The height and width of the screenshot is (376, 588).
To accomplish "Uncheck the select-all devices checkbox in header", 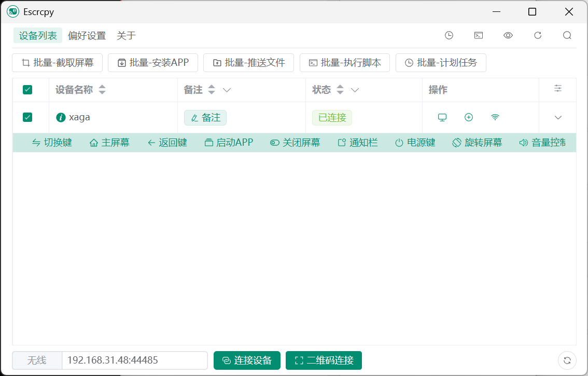I will tap(27, 90).
